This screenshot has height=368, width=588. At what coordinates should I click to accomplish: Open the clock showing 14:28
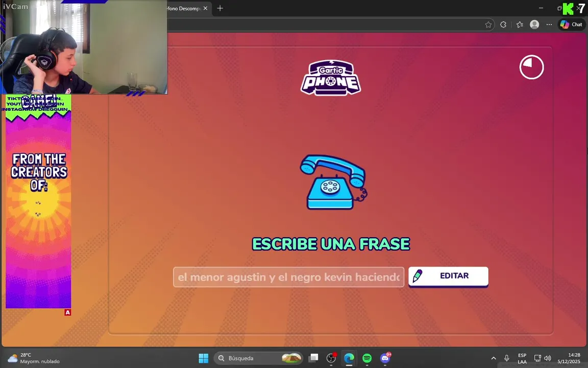(x=569, y=358)
